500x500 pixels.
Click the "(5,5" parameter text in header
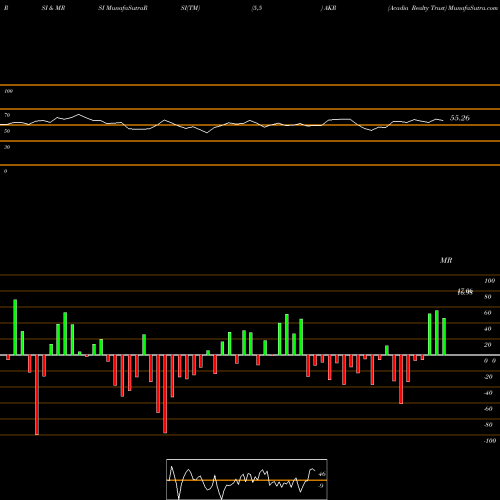[x=257, y=8]
